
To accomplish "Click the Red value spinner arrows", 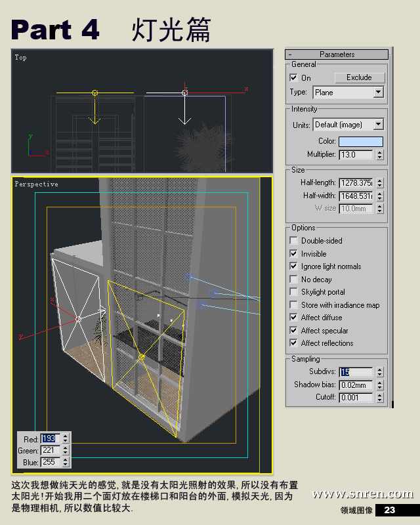I will (x=65, y=438).
